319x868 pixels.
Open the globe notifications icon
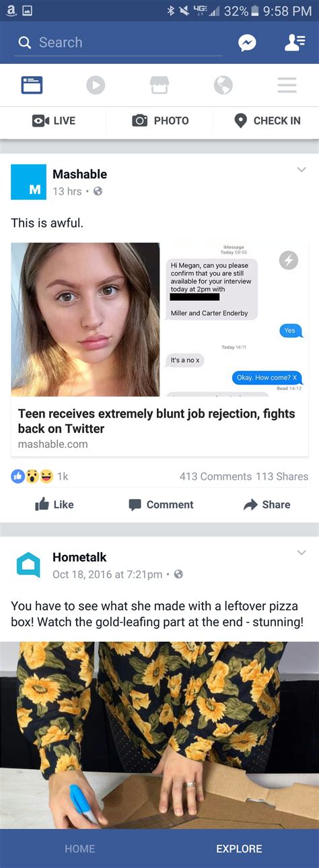[223, 85]
